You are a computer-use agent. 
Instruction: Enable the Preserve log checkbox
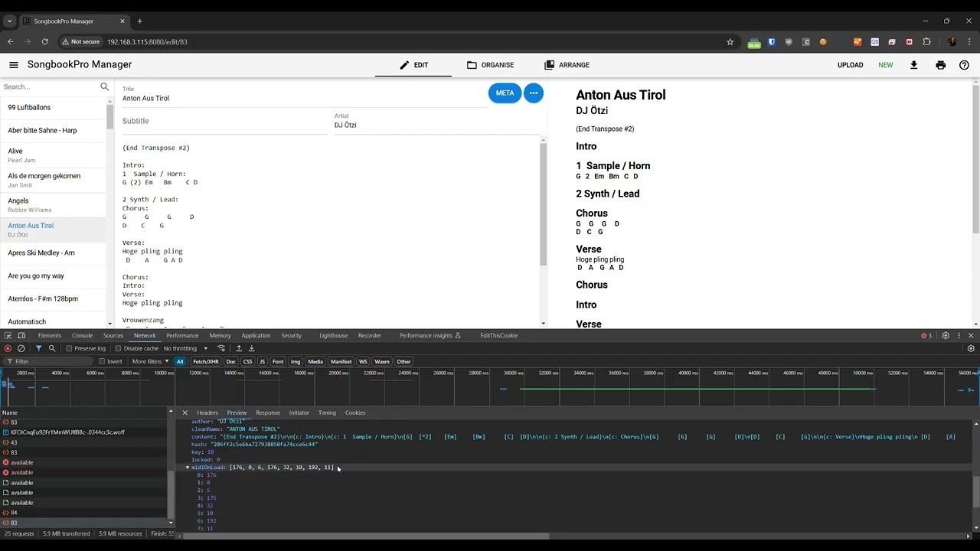click(69, 348)
